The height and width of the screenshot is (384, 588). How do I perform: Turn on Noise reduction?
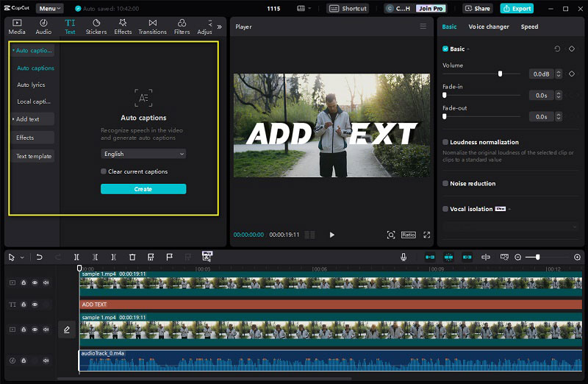(x=445, y=184)
